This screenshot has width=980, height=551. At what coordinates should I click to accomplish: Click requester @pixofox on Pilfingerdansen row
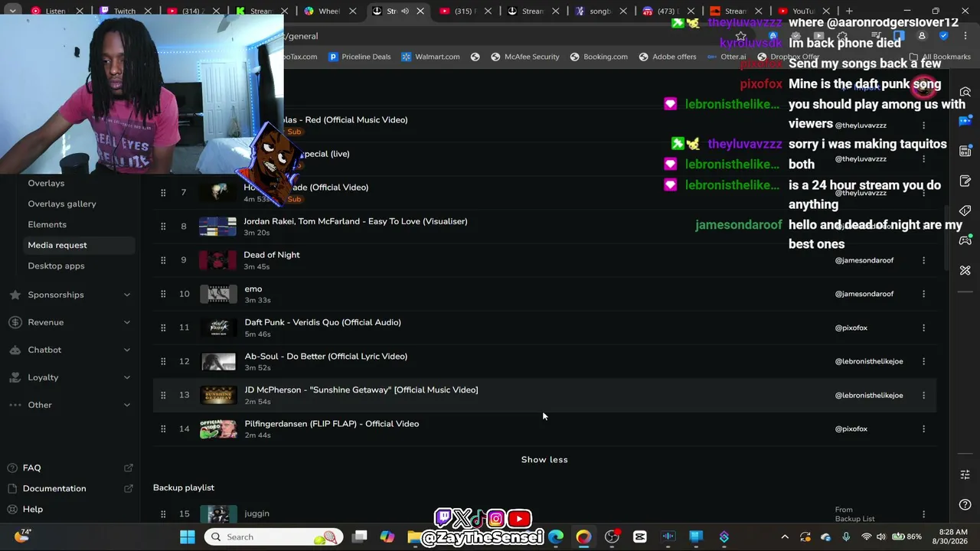(851, 429)
